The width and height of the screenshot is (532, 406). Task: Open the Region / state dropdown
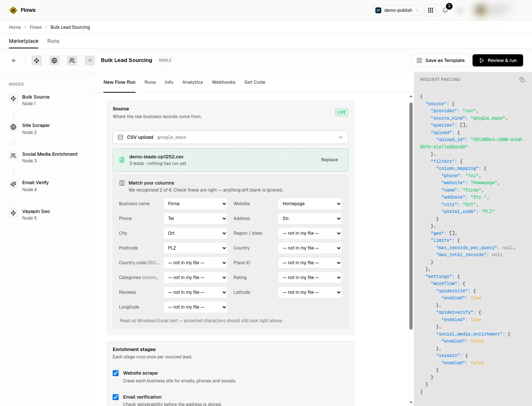[310, 233]
